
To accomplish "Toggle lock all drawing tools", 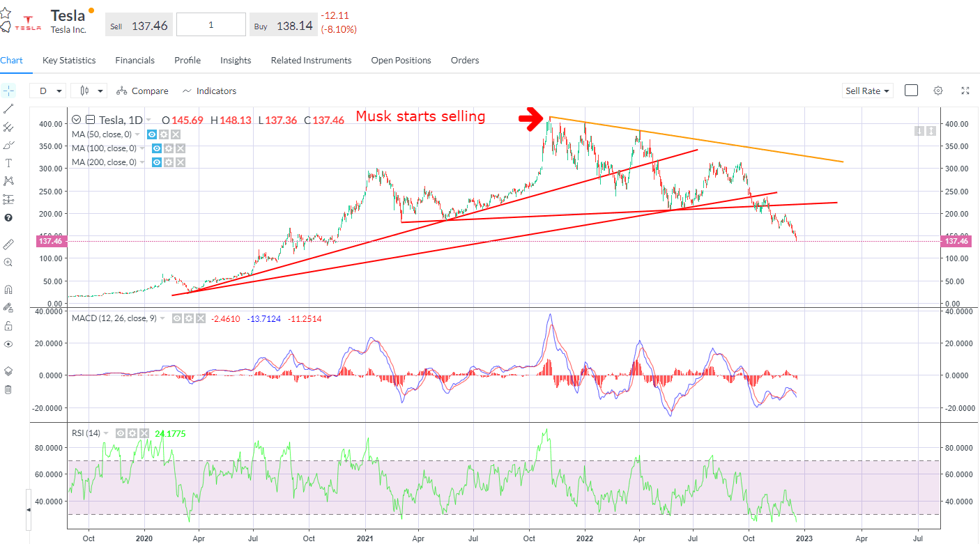I will (x=8, y=325).
